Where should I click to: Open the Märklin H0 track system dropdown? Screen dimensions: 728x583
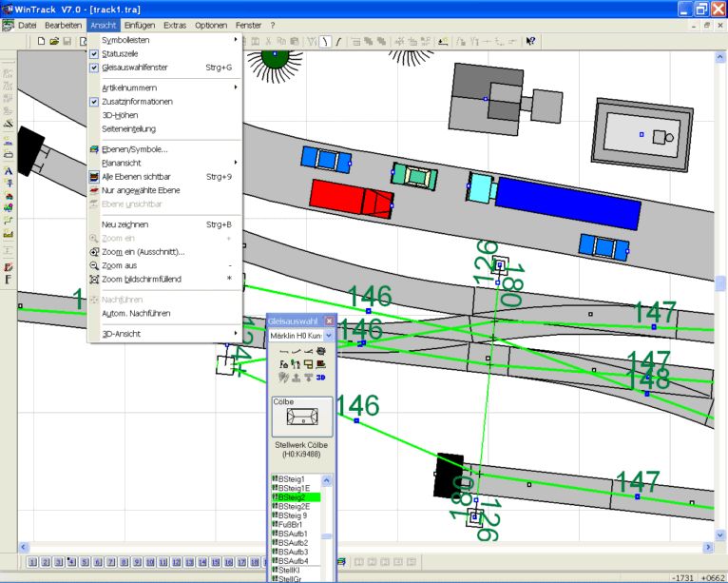click(x=329, y=336)
